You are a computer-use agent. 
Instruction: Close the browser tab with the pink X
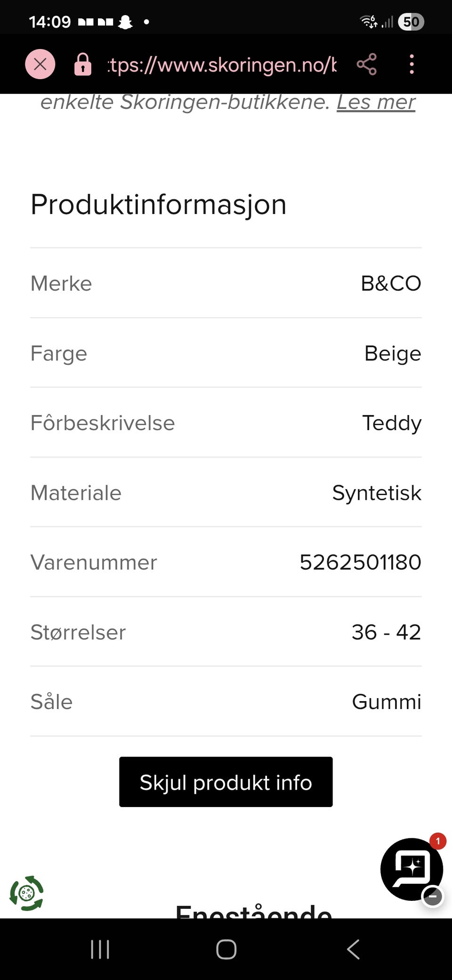(x=40, y=64)
